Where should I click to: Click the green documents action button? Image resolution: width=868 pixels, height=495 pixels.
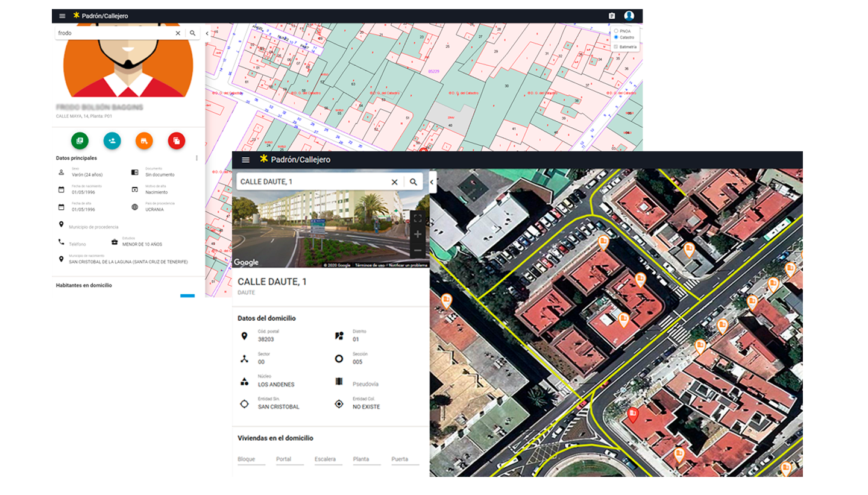click(80, 140)
